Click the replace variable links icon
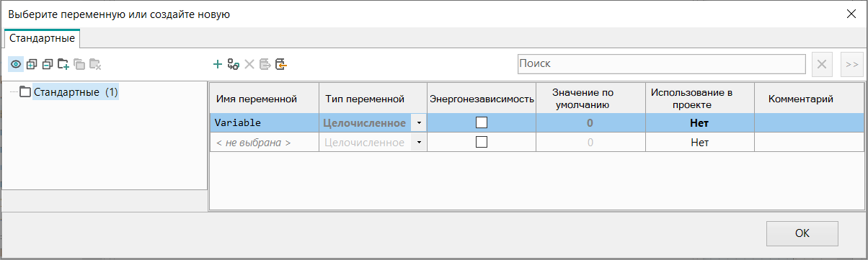 (233, 64)
